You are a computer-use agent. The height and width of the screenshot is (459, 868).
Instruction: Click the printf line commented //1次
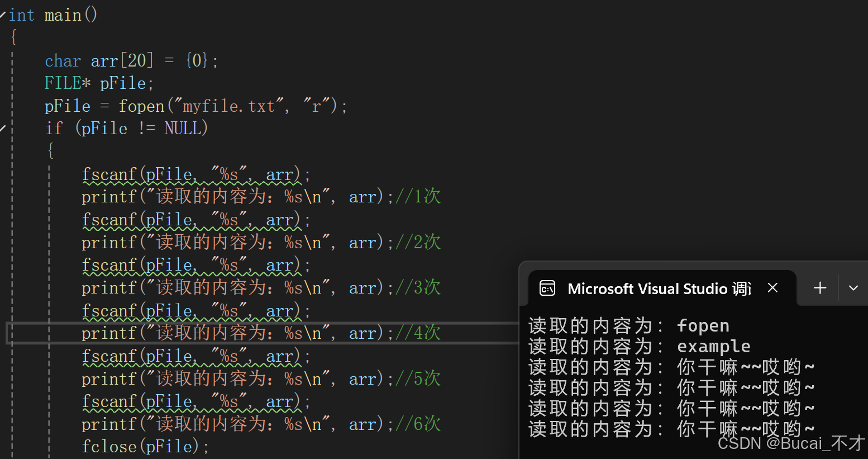coord(261,197)
